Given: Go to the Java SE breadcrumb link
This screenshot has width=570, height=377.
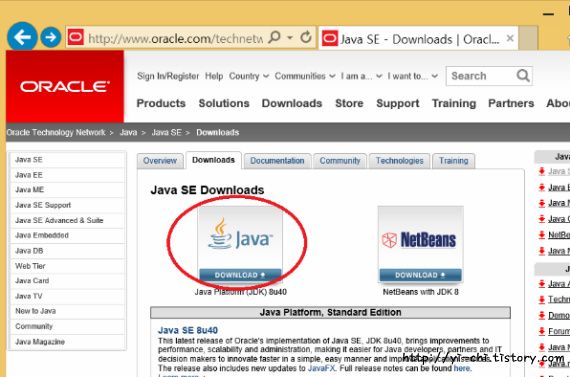Looking at the screenshot, I should pos(166,132).
